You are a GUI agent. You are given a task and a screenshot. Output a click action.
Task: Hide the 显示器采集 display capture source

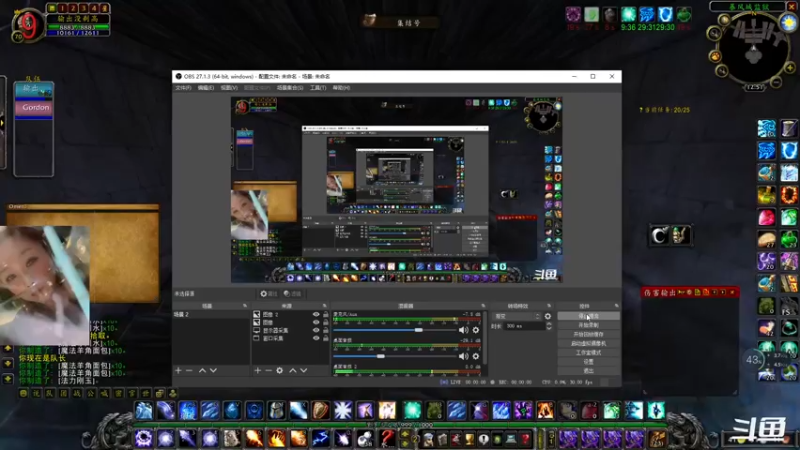tap(316, 330)
